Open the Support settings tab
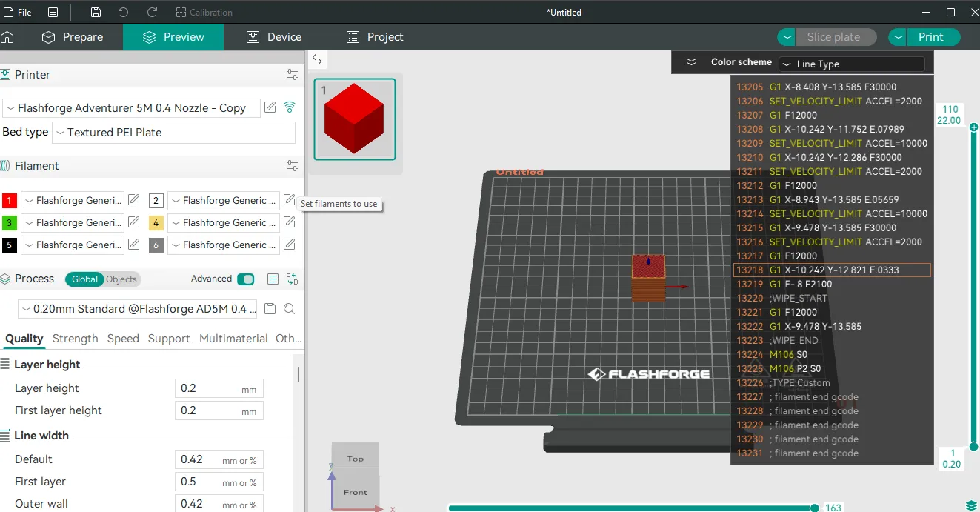Screen dimensions: 980x512 (169, 339)
